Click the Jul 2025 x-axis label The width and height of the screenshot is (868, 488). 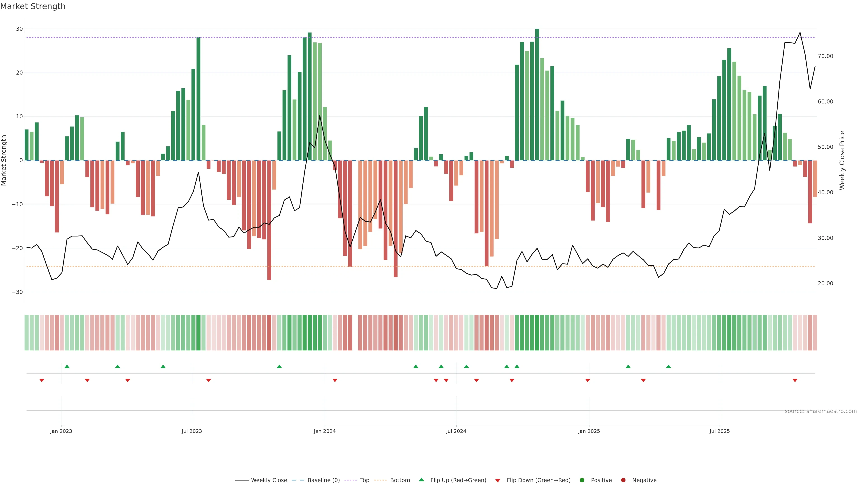point(719,431)
